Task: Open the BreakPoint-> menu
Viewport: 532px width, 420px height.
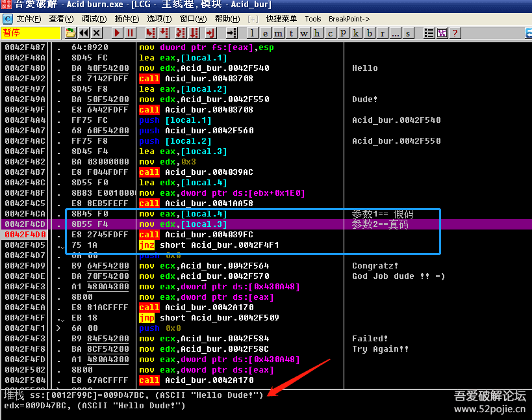Action: 349,19
